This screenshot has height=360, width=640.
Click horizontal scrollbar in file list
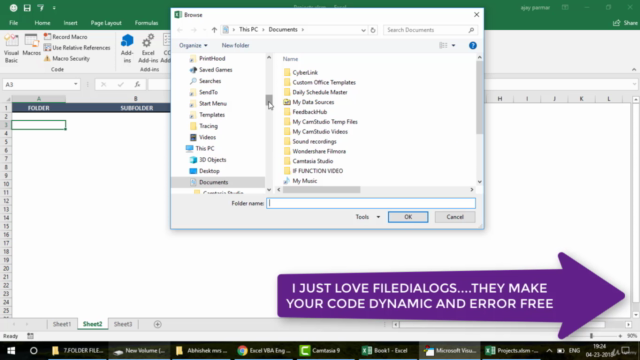click(321, 190)
